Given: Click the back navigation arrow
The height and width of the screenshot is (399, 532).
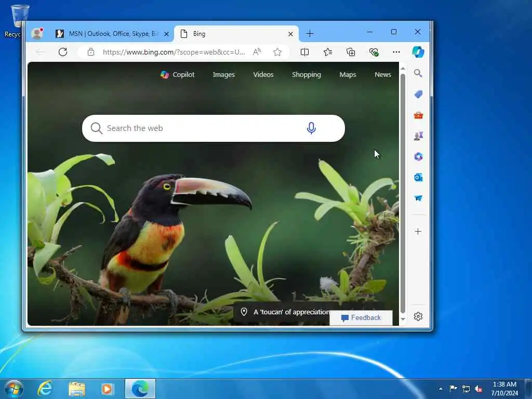Looking at the screenshot, I should click(41, 52).
